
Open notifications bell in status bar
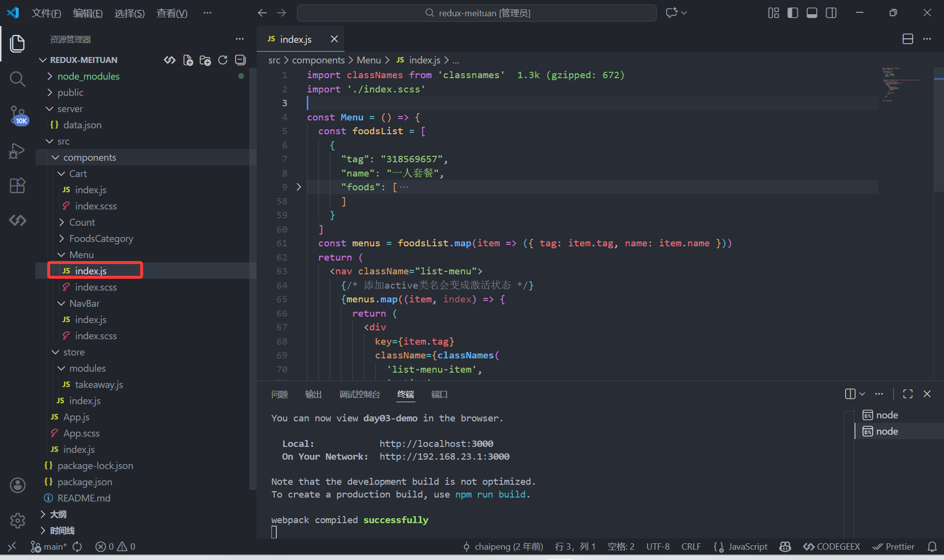point(932,547)
